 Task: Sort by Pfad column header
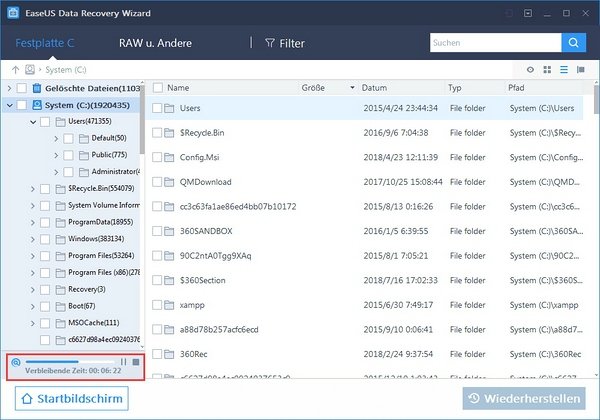point(516,88)
